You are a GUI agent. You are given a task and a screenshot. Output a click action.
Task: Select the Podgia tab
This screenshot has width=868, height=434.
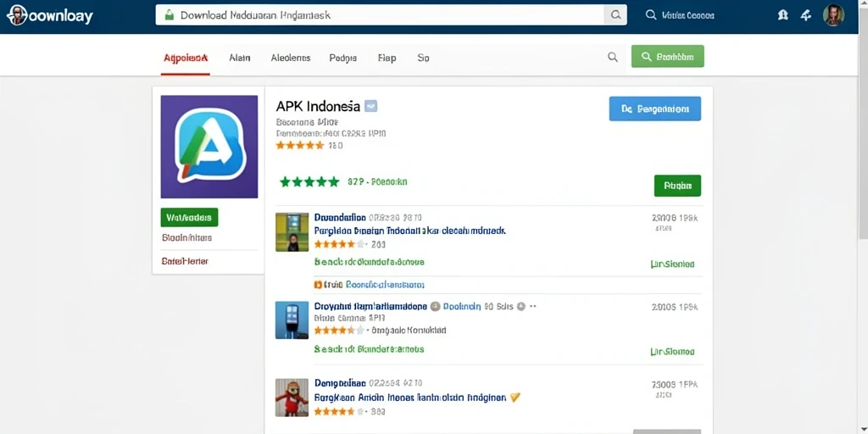(x=342, y=58)
